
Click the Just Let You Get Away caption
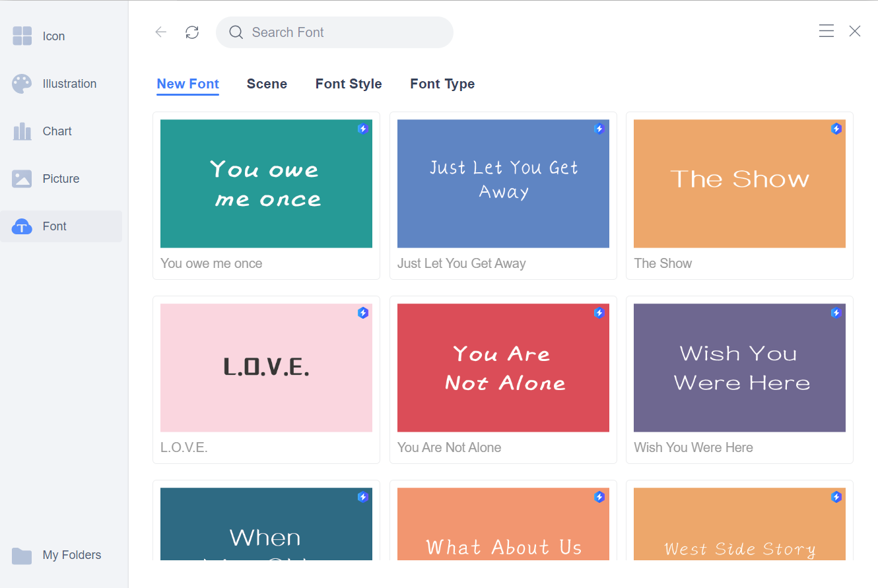(x=461, y=263)
